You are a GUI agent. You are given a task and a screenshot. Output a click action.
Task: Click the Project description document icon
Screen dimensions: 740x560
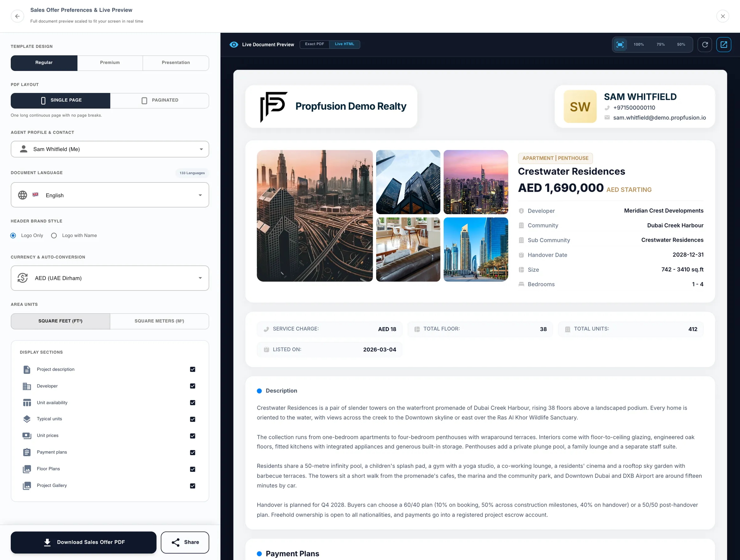click(x=27, y=370)
